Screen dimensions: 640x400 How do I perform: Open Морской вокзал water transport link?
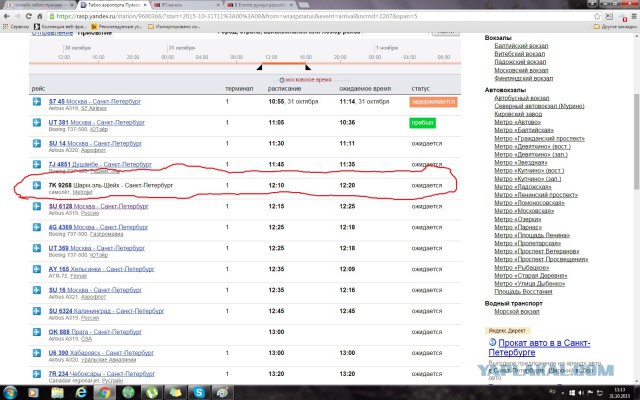(518, 311)
